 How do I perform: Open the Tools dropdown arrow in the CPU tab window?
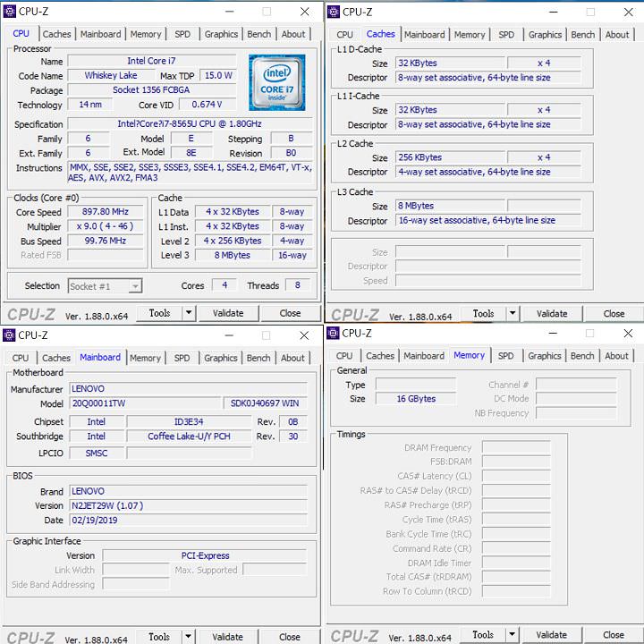tap(189, 313)
